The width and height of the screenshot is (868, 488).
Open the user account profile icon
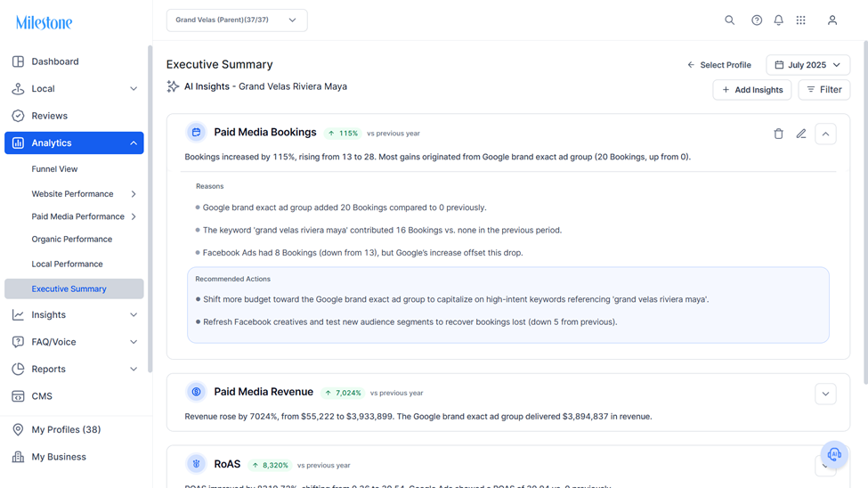pyautogui.click(x=832, y=20)
